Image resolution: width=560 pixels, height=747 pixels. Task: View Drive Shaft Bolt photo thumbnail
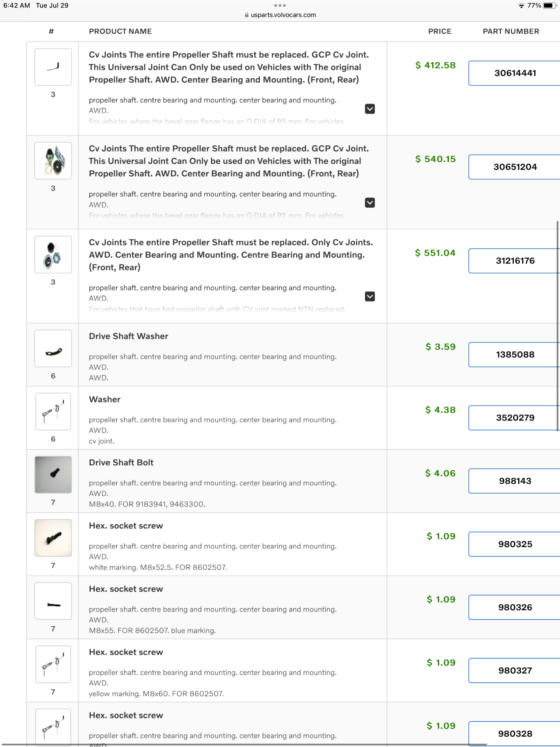click(x=53, y=474)
